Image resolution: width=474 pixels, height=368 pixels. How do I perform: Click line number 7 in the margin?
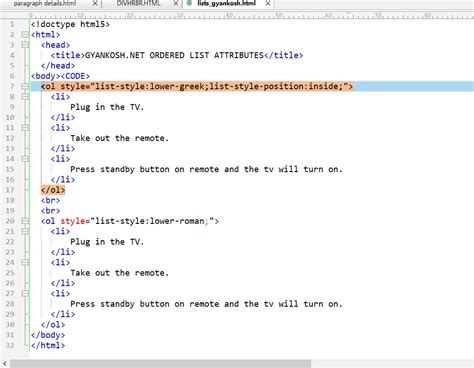(12, 86)
